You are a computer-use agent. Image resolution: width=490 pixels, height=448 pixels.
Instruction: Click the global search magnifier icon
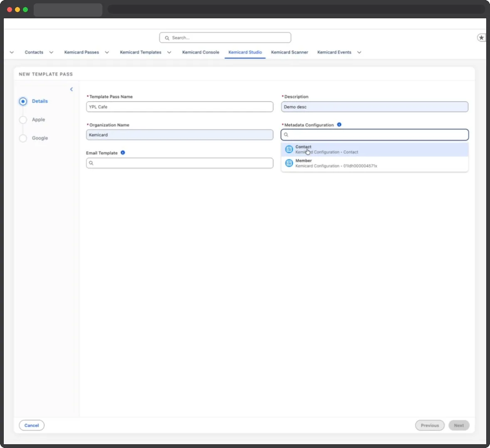click(x=167, y=38)
